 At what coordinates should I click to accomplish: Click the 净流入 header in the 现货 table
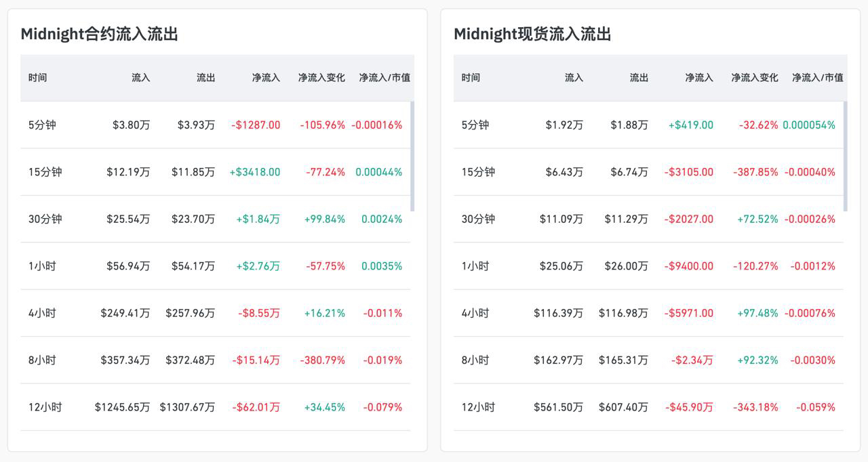click(x=698, y=78)
